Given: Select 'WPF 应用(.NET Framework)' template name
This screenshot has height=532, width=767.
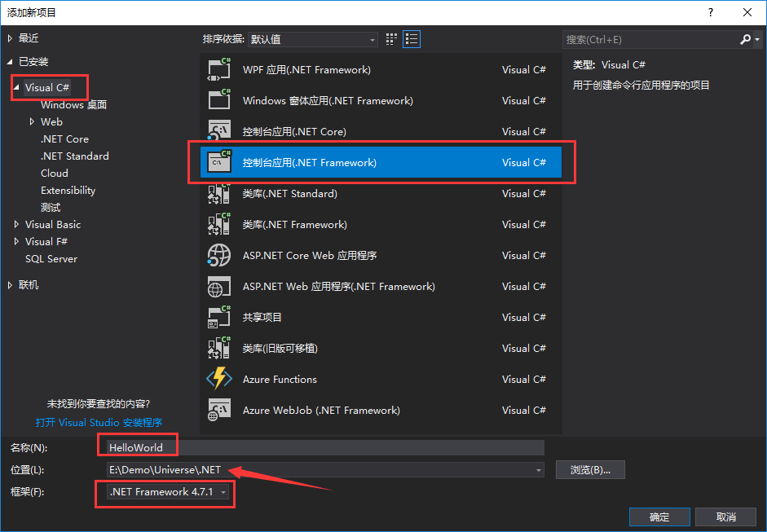Looking at the screenshot, I should click(x=306, y=70).
